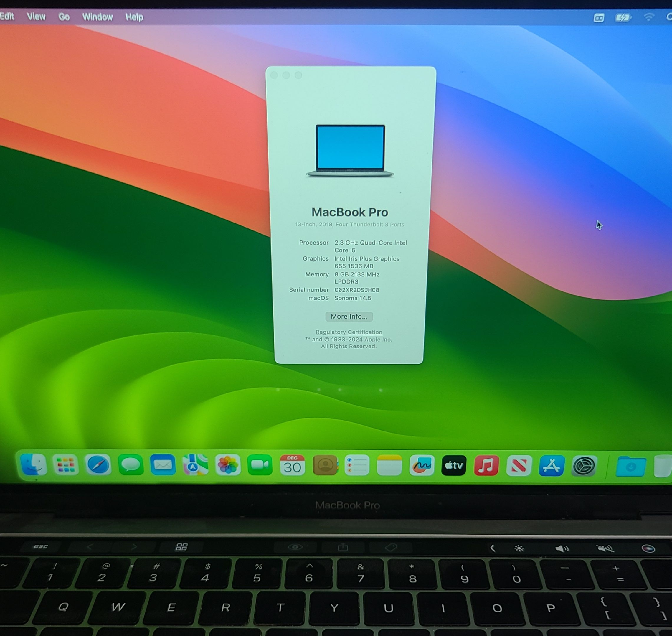Click the battery charging status icon
This screenshot has height=636, width=672.
[623, 18]
